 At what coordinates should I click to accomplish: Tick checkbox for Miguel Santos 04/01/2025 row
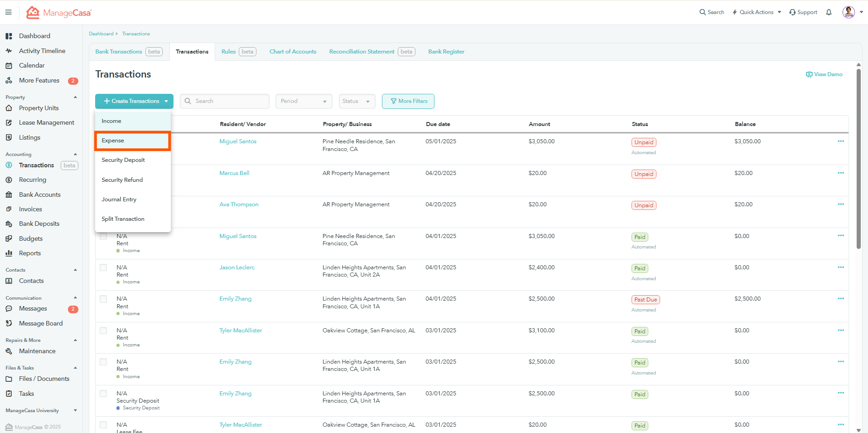tap(103, 236)
